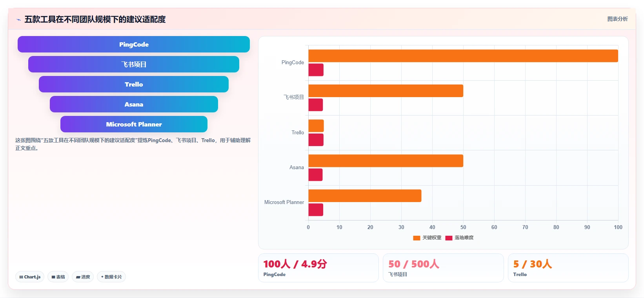Click the 数据卡片 tag chip
Viewport: 644px width, 298px height.
[111, 277]
